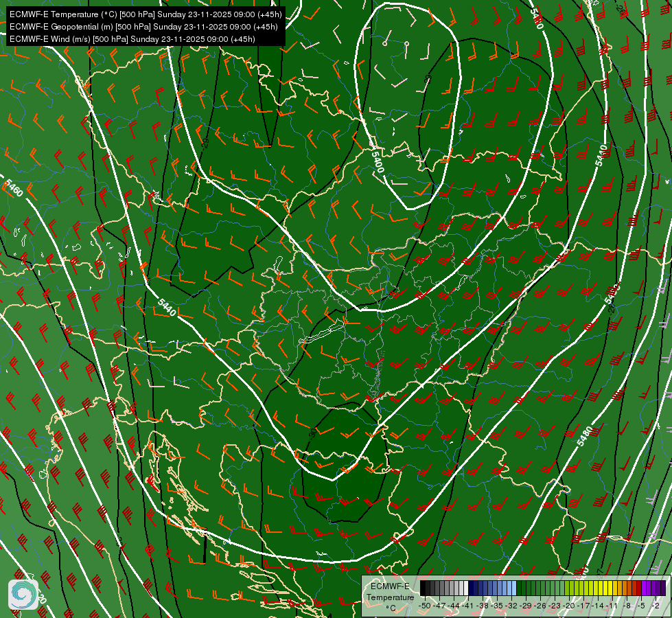Viewport: 672px width, 618px height.
Task: Click the -50 value on the temperature scale
Action: (425, 606)
